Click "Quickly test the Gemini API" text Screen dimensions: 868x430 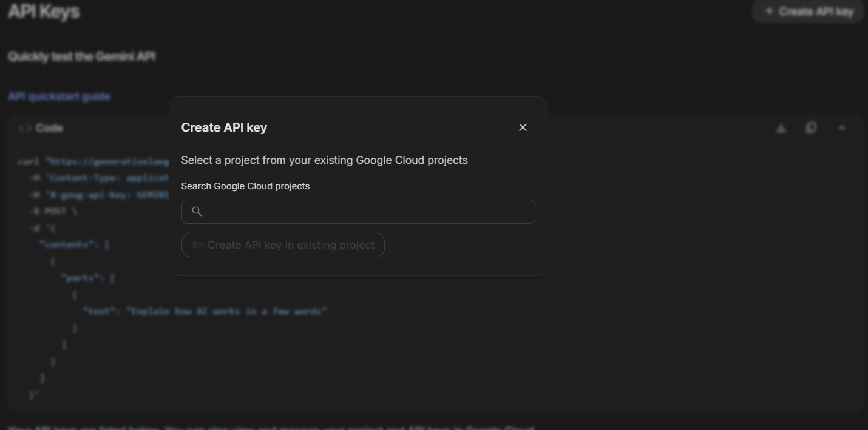click(81, 56)
